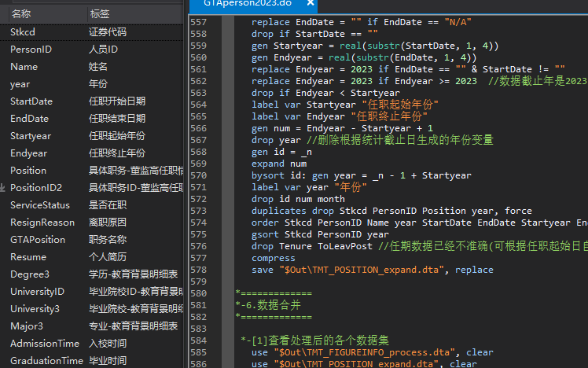Viewport: 588px width, 368px height.
Task: Click the 'duplicates drop Stkcd PersonID' line
Action: click(x=391, y=211)
